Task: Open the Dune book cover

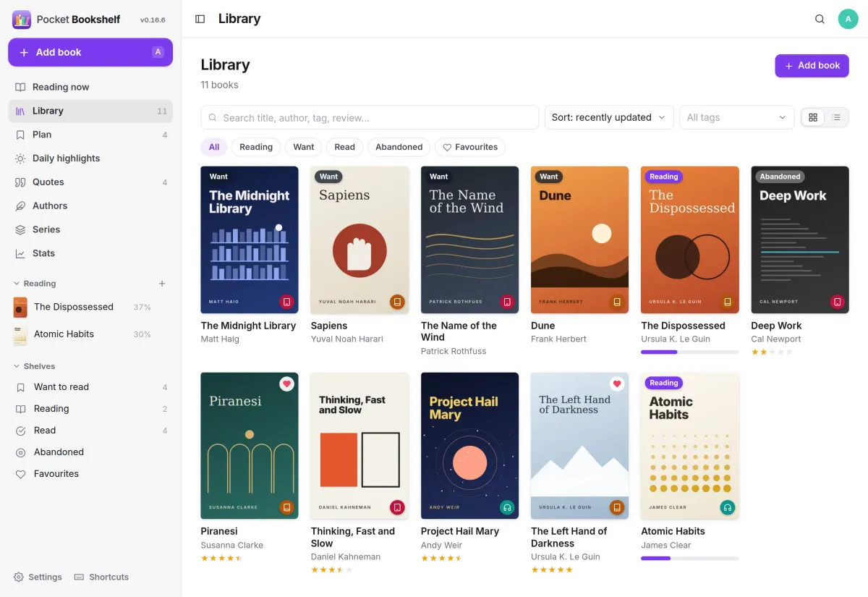Action: (579, 240)
